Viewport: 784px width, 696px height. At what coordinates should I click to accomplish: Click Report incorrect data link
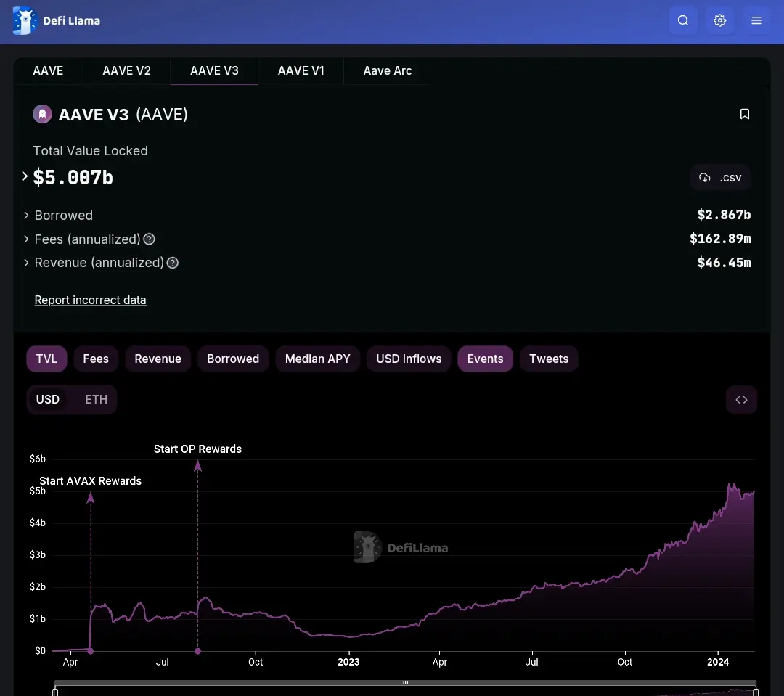point(91,300)
